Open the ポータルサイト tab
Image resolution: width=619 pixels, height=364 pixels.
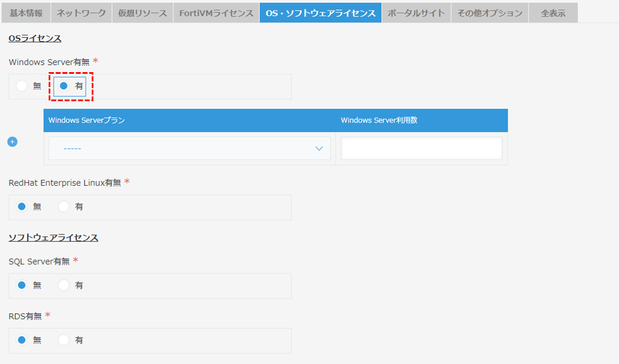(x=416, y=13)
